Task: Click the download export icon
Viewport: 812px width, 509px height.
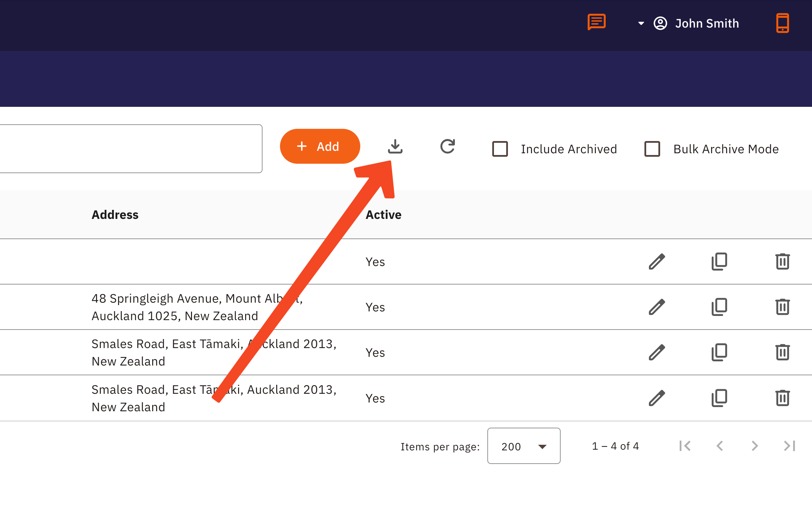Action: tap(395, 147)
